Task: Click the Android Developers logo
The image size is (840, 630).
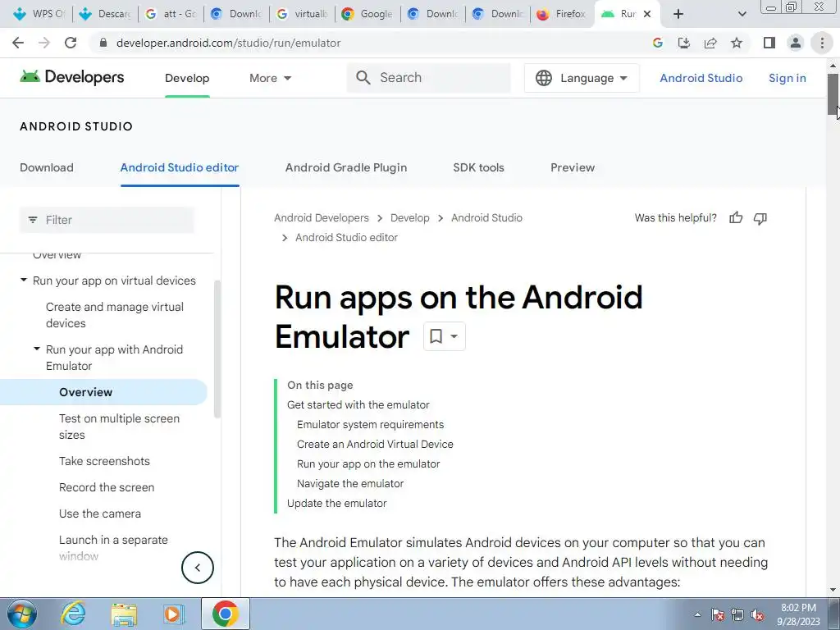Action: (72, 77)
